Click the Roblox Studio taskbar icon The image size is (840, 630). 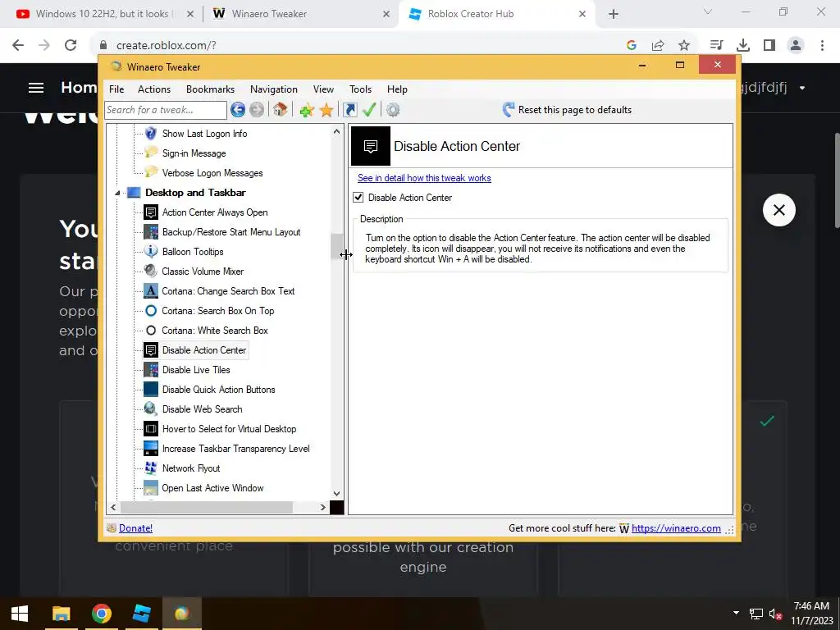[141, 614]
